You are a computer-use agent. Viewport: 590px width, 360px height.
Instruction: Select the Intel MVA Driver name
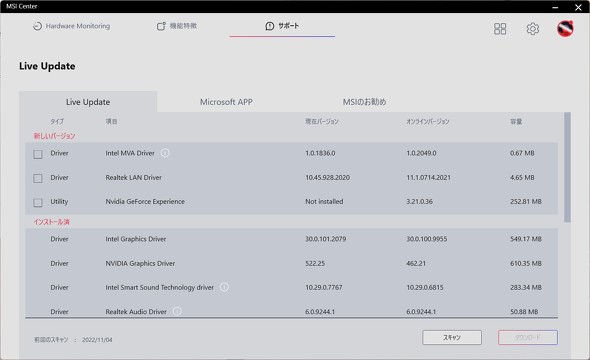[130, 153]
